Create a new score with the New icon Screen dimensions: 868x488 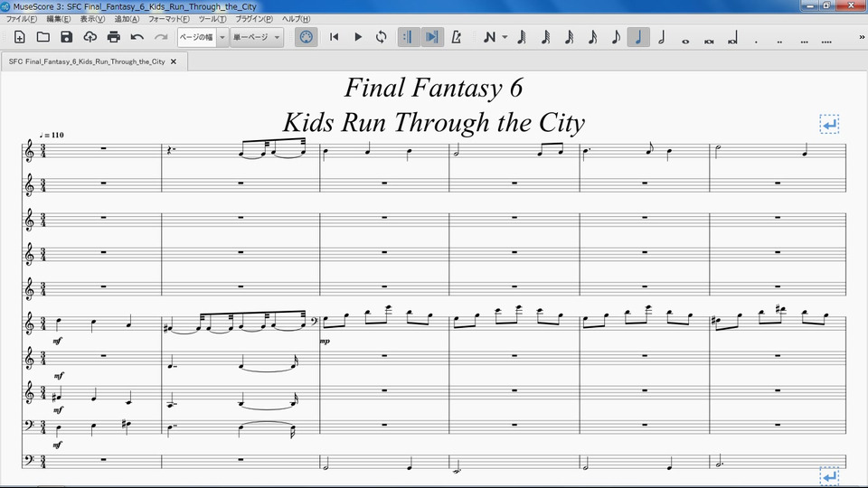coord(19,37)
